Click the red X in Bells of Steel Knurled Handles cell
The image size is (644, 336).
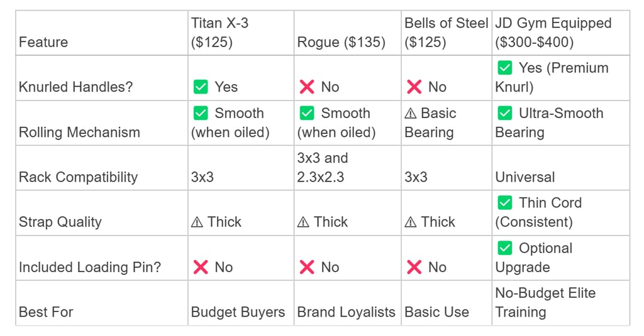pos(414,87)
